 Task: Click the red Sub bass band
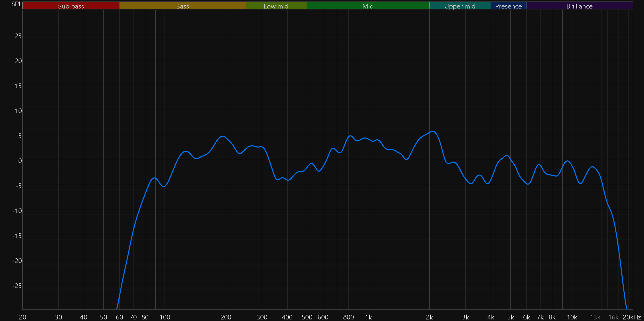71,6
